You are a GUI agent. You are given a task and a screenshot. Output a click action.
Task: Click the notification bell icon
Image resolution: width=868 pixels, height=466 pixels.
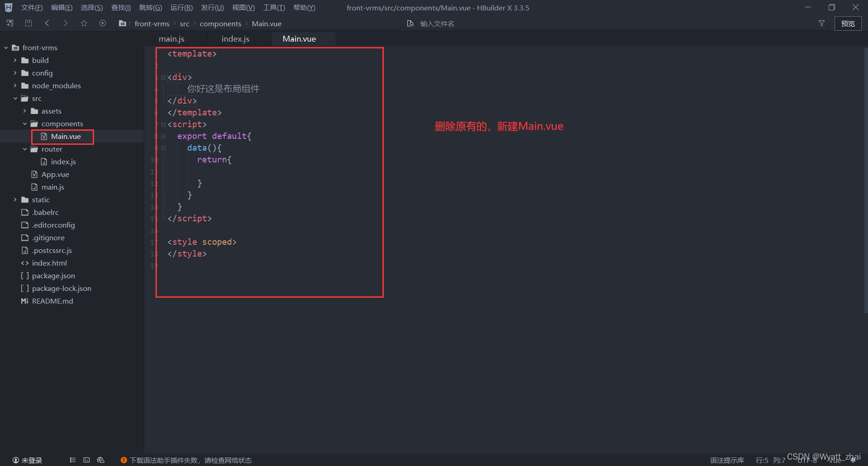tap(853, 460)
